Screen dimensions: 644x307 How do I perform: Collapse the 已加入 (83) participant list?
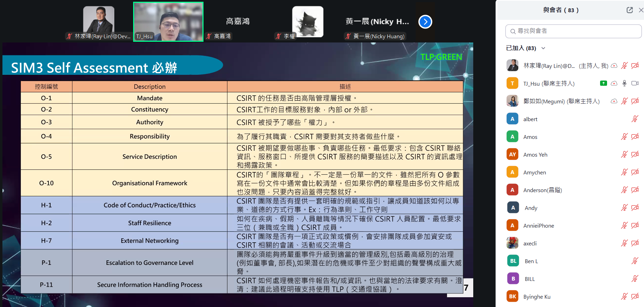(543, 48)
